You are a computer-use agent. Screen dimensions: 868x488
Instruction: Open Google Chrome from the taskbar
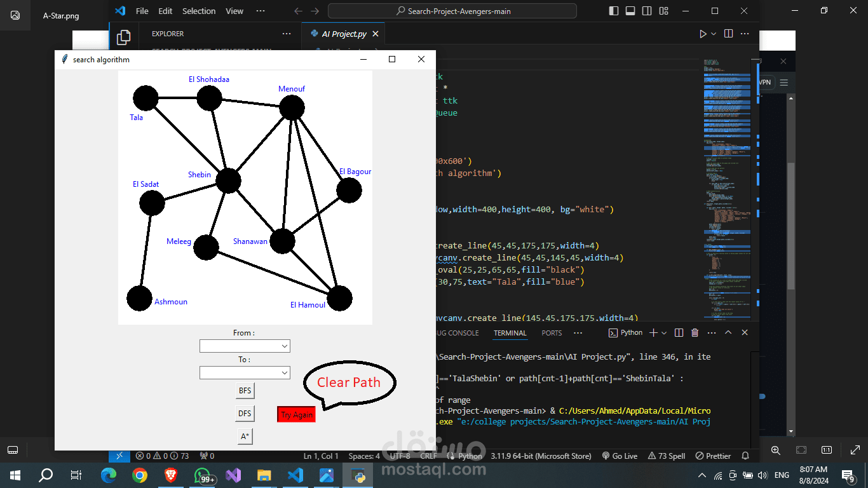click(140, 475)
